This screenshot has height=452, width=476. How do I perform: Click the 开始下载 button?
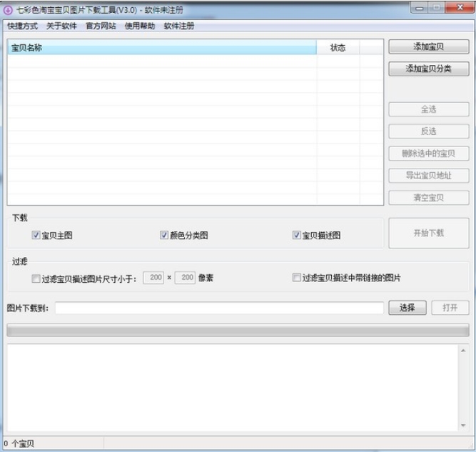pos(429,233)
